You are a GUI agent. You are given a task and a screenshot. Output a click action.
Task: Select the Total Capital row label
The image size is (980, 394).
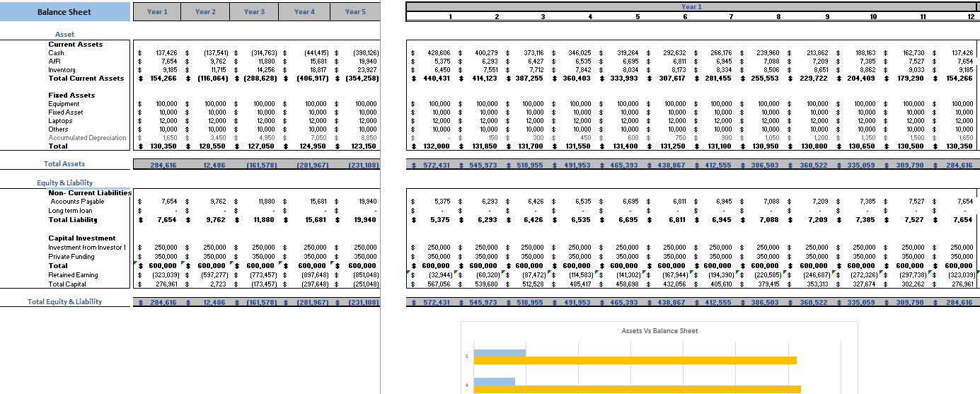click(67, 284)
